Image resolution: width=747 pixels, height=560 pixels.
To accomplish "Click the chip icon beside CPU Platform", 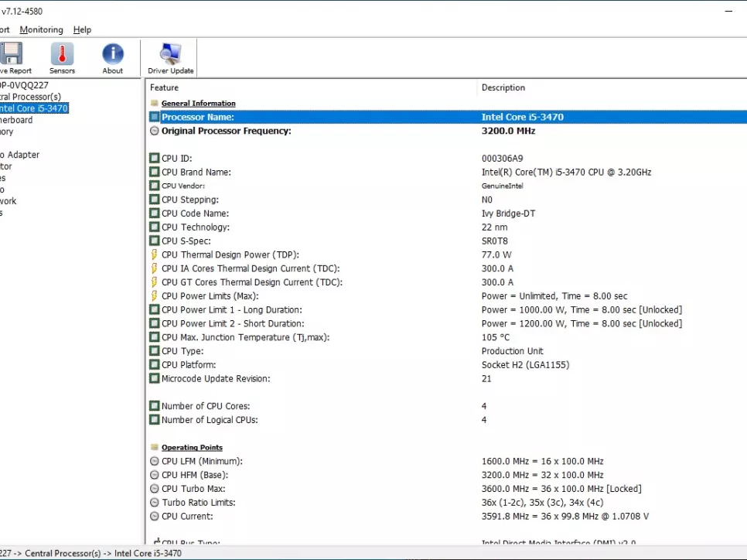I will 155,364.
